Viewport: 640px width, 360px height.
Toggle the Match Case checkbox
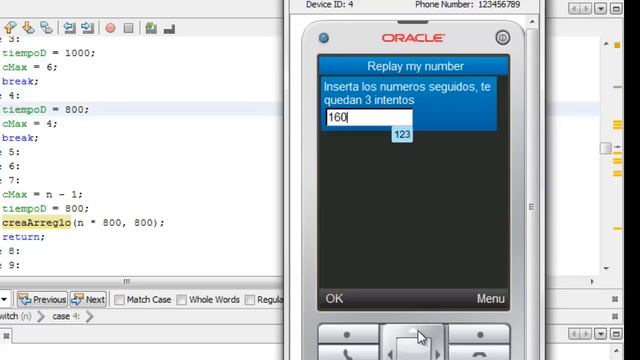click(x=119, y=300)
